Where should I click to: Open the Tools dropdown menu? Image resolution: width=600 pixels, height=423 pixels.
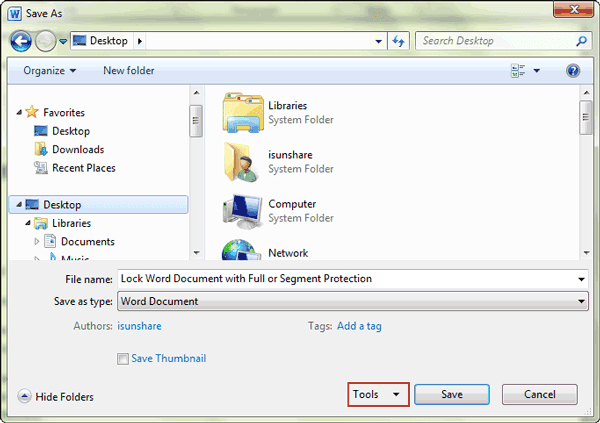point(378,395)
